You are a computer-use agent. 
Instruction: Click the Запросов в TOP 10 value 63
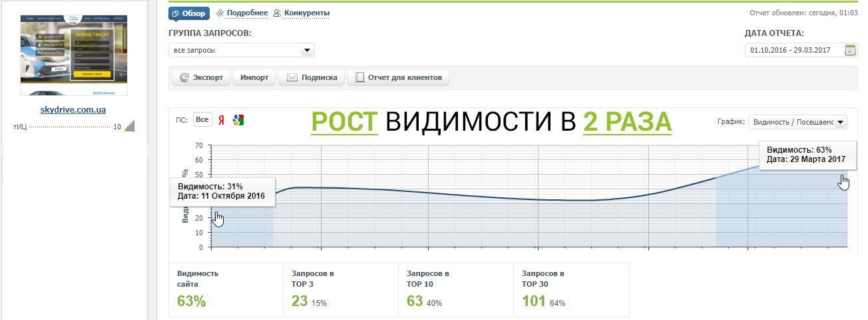(415, 301)
